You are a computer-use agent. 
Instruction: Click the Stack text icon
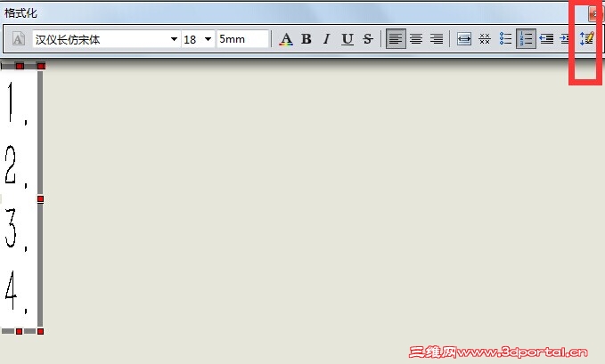tap(485, 39)
